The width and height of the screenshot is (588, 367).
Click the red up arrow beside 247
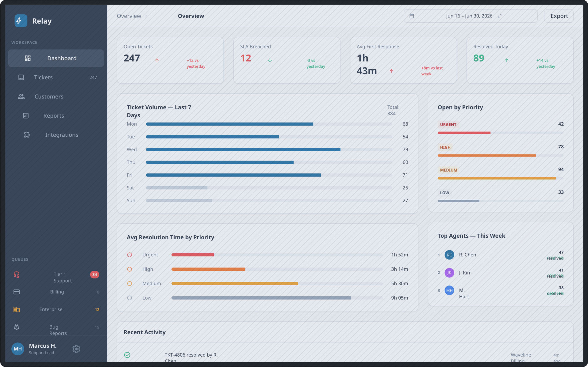(157, 60)
